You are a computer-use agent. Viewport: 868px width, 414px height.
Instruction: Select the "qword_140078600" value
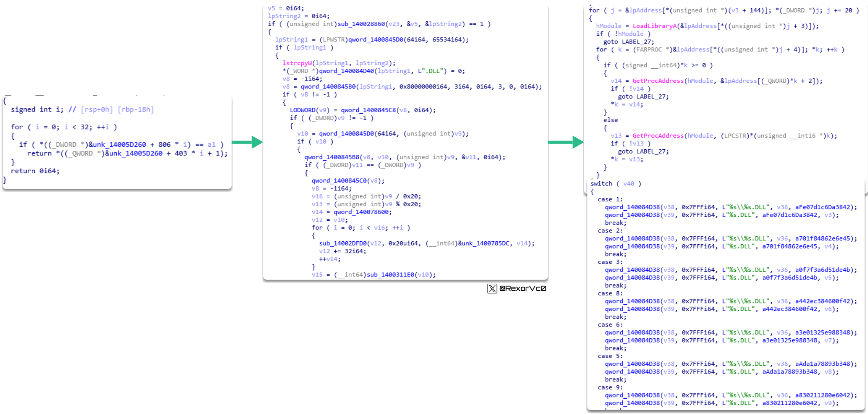(x=361, y=212)
